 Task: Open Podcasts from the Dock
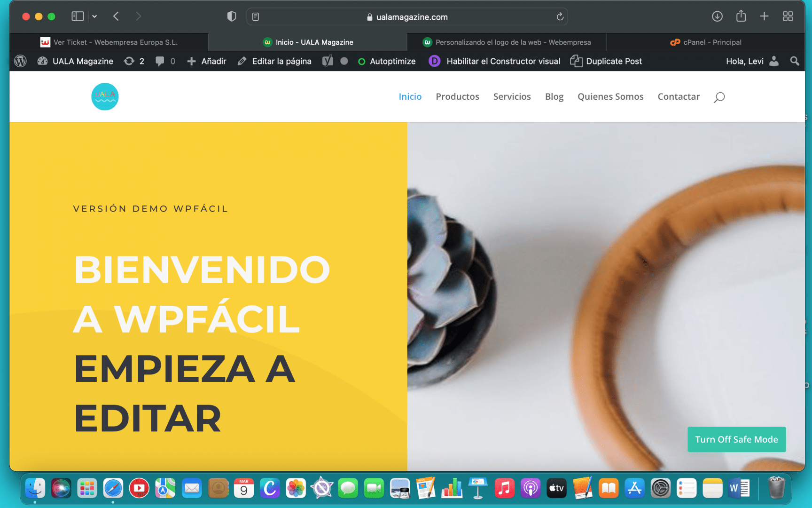[x=531, y=488]
